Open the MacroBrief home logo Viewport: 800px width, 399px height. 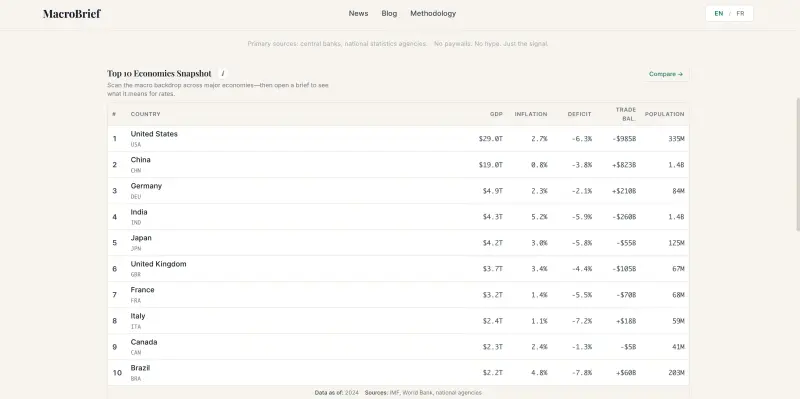point(72,14)
